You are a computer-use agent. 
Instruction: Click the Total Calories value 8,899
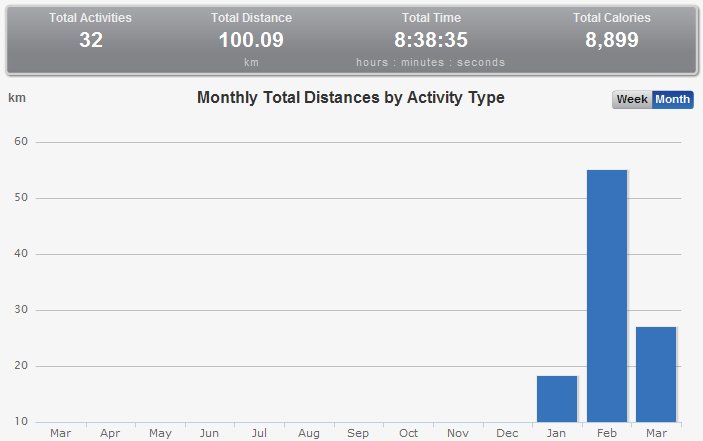pos(611,41)
